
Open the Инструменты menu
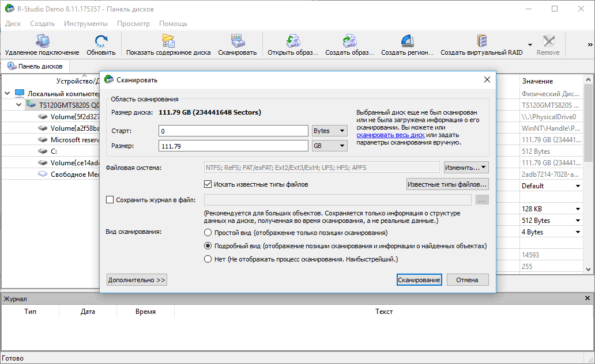(x=86, y=24)
